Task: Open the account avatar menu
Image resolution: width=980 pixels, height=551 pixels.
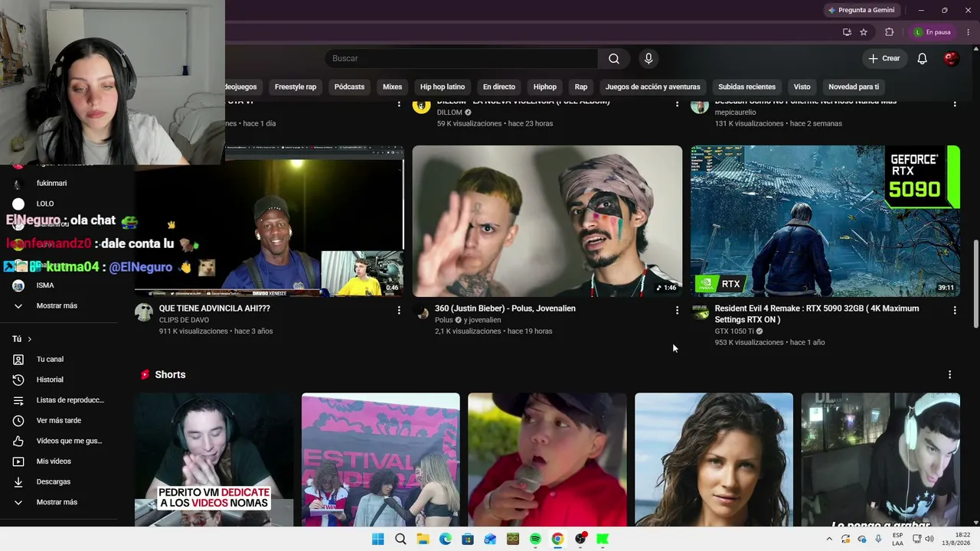Action: (951, 59)
